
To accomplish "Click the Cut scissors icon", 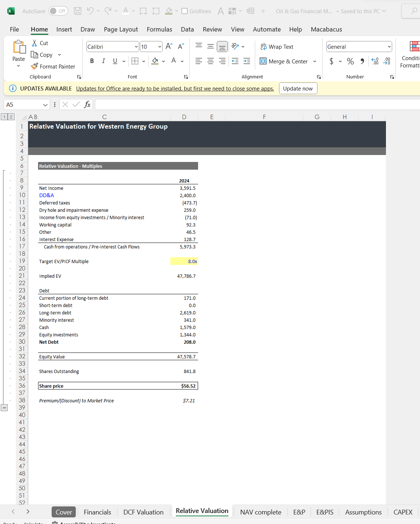I will 34,43.
